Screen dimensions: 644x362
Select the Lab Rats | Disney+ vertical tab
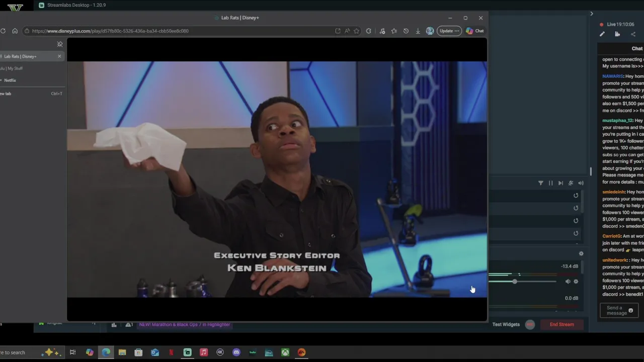pos(30,56)
